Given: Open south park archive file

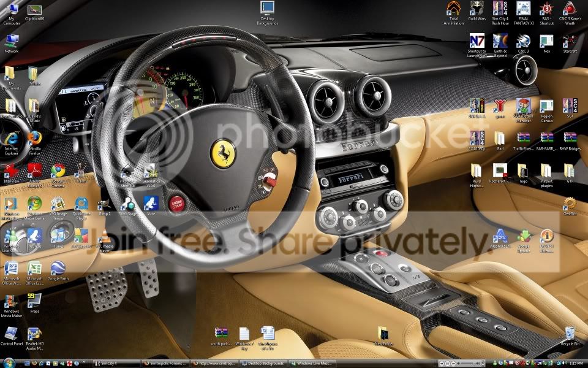Looking at the screenshot, I should [x=221, y=336].
